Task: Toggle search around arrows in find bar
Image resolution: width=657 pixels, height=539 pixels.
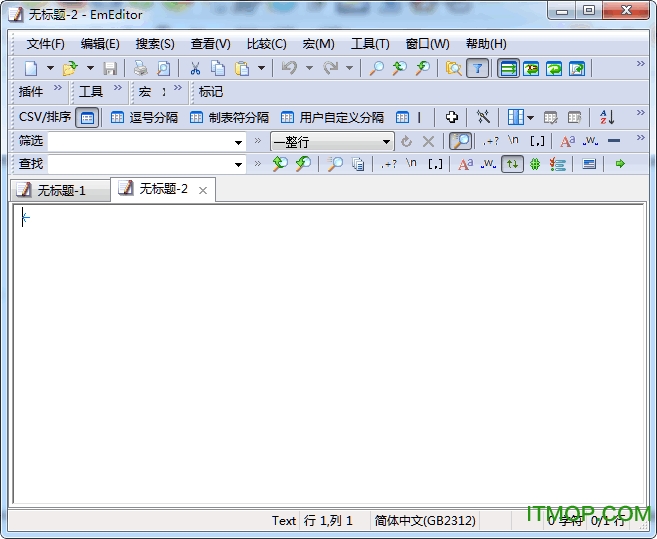Action: point(512,164)
